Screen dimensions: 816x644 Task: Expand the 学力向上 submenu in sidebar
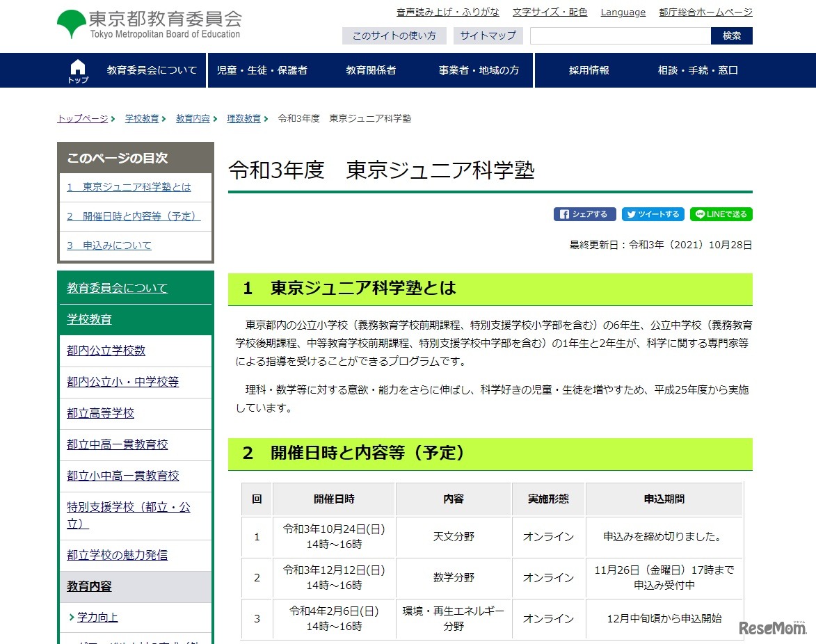(95, 618)
